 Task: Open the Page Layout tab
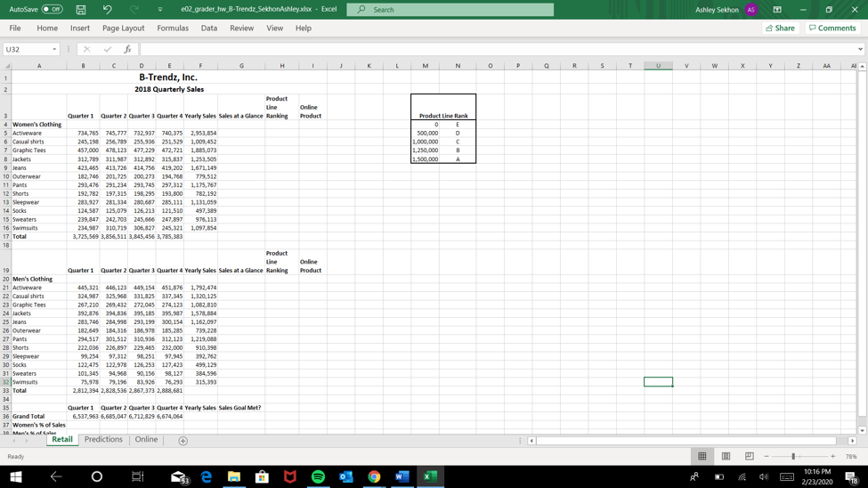tap(123, 28)
